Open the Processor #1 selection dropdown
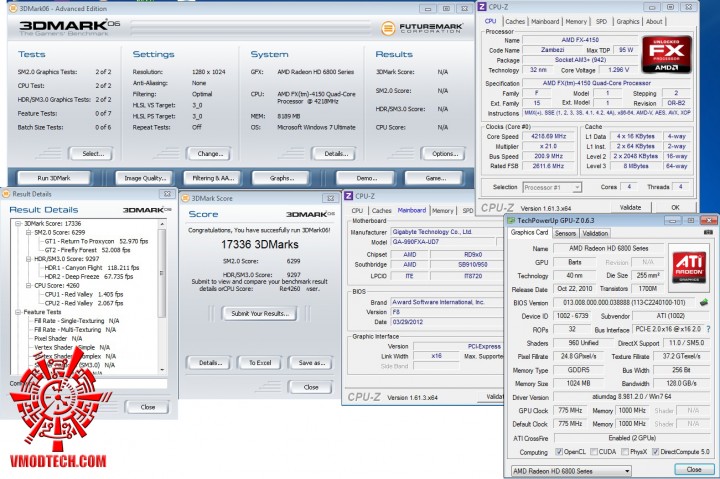Screen dimensions: 720x479 [x=556, y=187]
